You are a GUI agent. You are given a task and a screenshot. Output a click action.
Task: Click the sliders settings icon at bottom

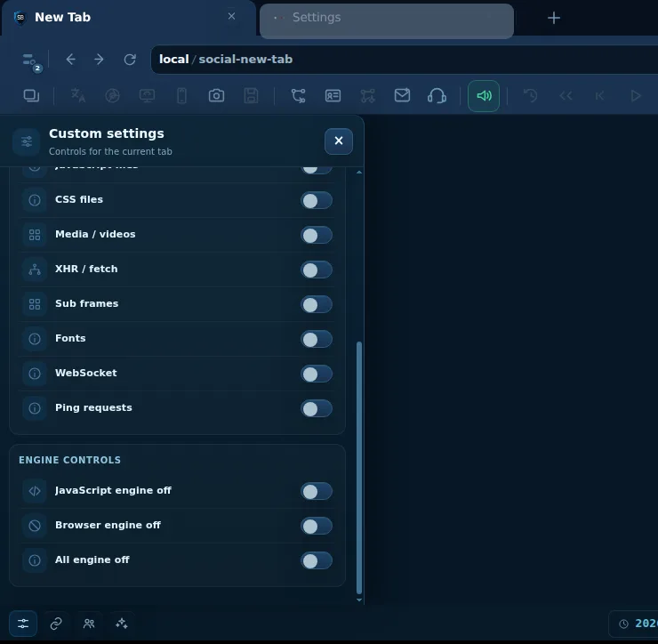coord(23,624)
